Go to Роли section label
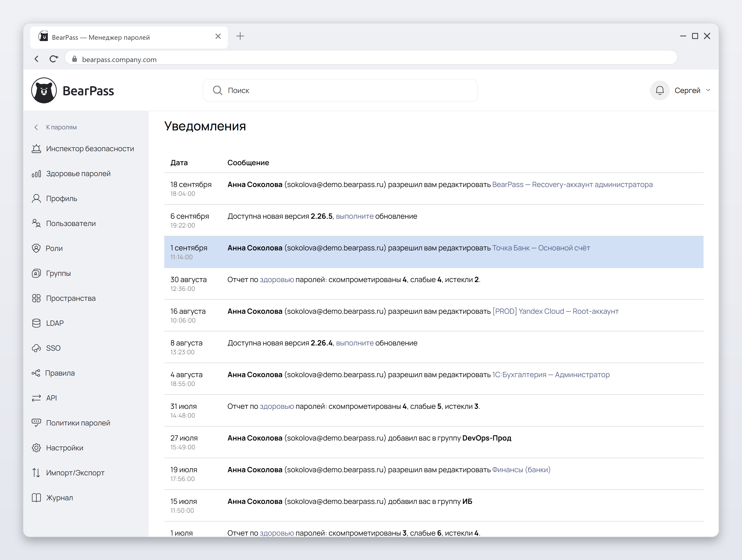This screenshot has height=560, width=742. pos(54,249)
